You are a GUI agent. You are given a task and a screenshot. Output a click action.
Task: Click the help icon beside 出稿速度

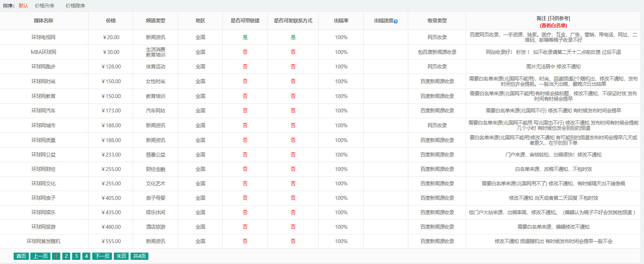coord(395,21)
